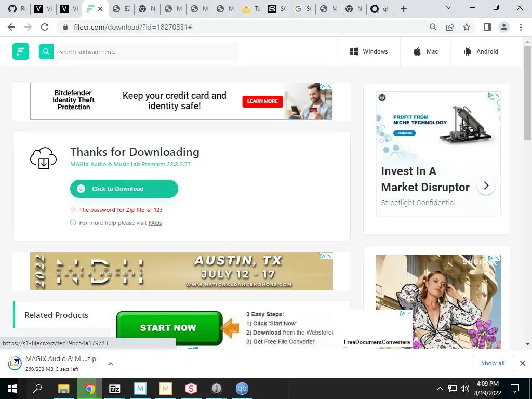Focus the 'Search software here' field
Screen dimensions: 532x399
[x=146, y=51]
